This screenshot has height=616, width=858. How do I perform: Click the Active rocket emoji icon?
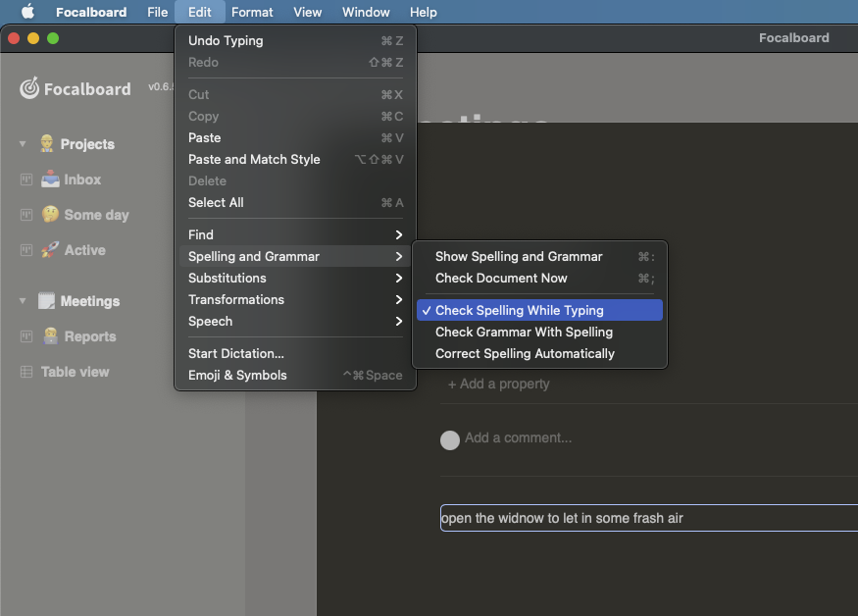[50, 250]
